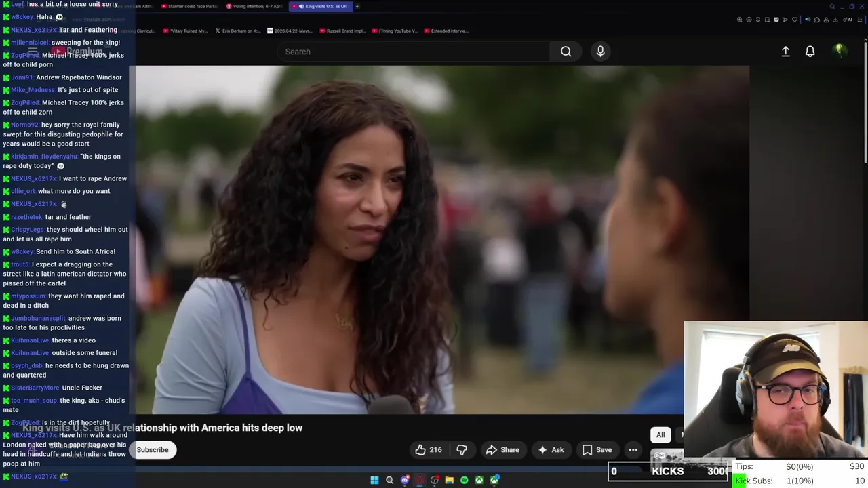The width and height of the screenshot is (868, 488).
Task: Open more actions three-dot menu
Action: (633, 450)
